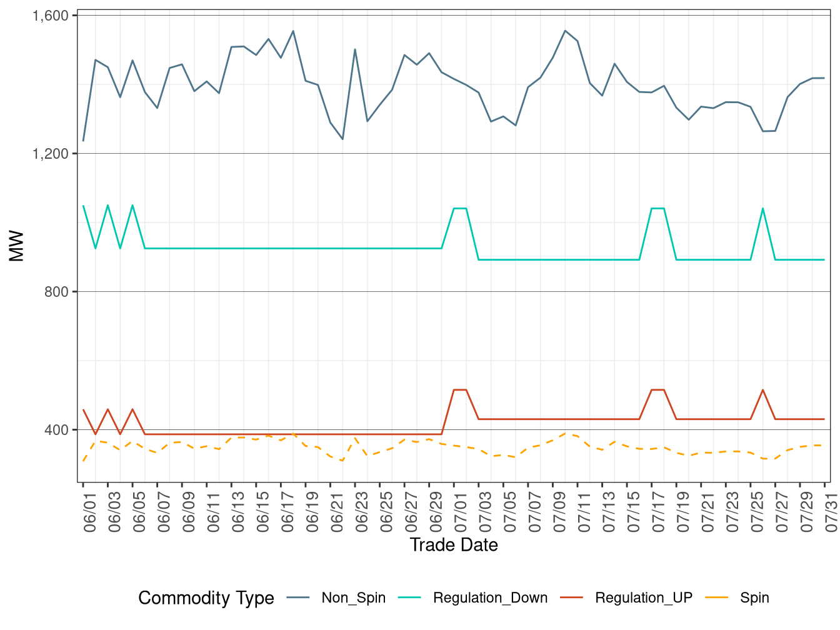Click the 1,200 y-axis tick label
This screenshot has width=840, height=630.
[x=51, y=154]
